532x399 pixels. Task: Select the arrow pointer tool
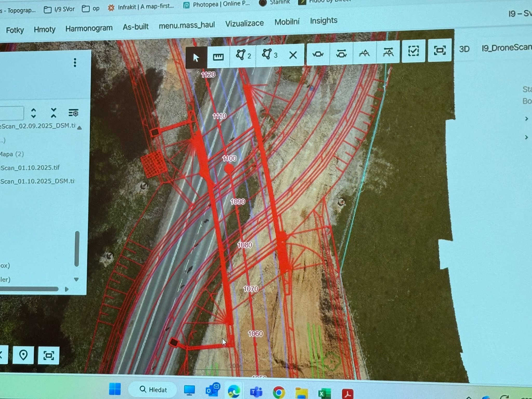[196, 57]
